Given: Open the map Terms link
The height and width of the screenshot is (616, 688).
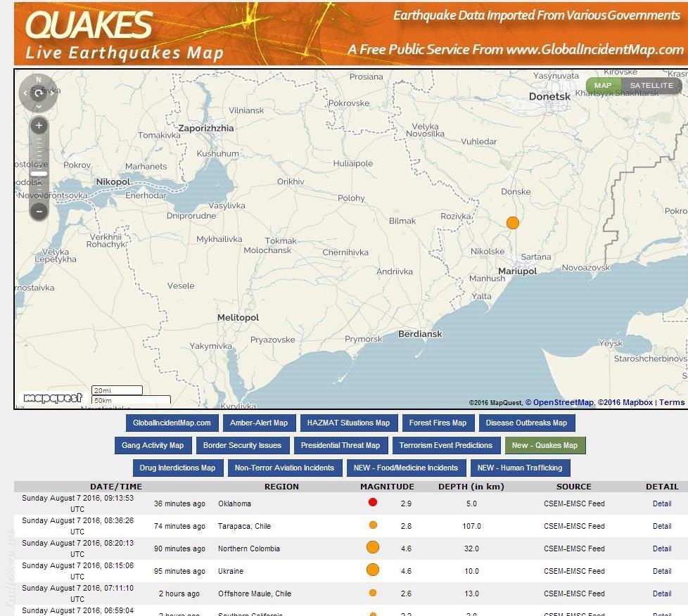Looking at the screenshot, I should 672,402.
